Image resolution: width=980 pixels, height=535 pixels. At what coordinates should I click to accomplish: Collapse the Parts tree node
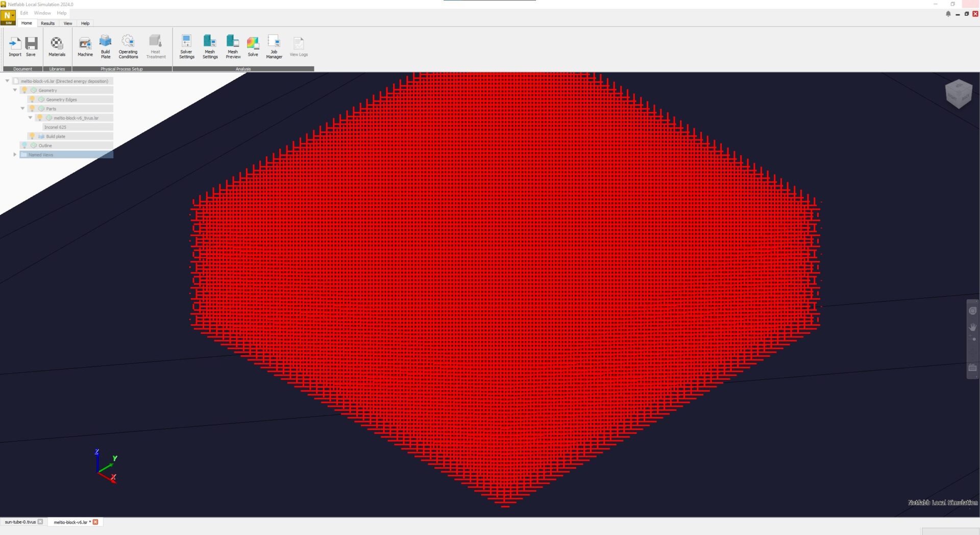point(22,108)
